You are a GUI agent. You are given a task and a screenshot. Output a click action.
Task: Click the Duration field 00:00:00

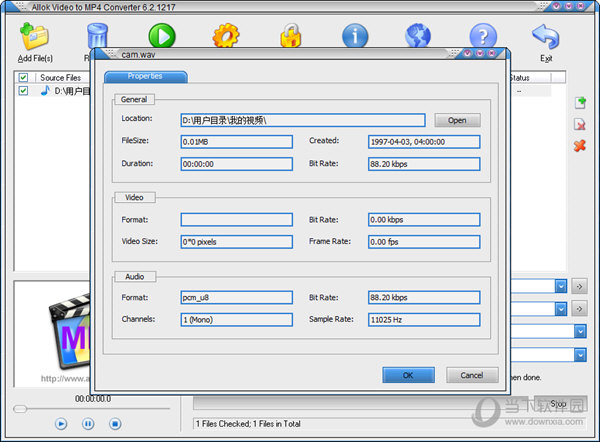[x=236, y=164]
